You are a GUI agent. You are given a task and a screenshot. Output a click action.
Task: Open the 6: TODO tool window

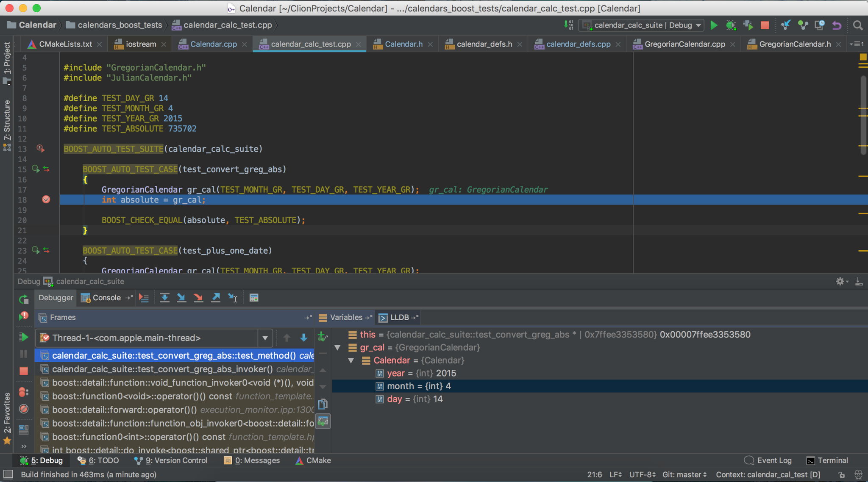coord(98,460)
